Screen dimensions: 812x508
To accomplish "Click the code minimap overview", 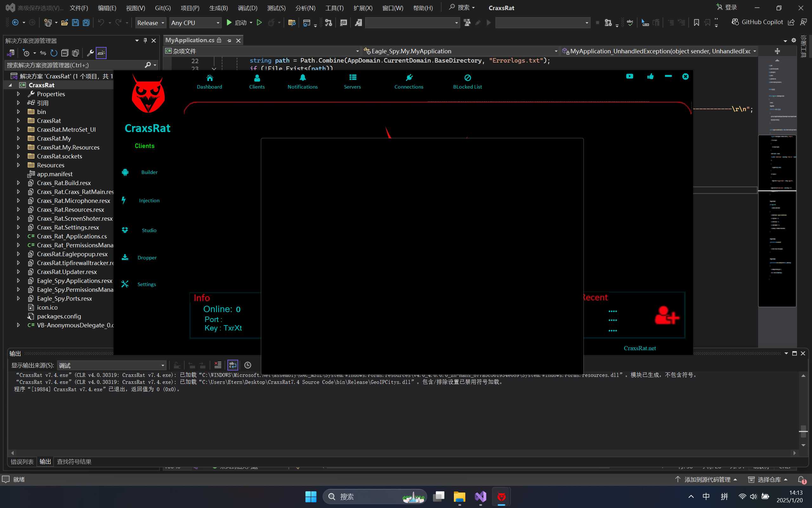I will [777, 202].
